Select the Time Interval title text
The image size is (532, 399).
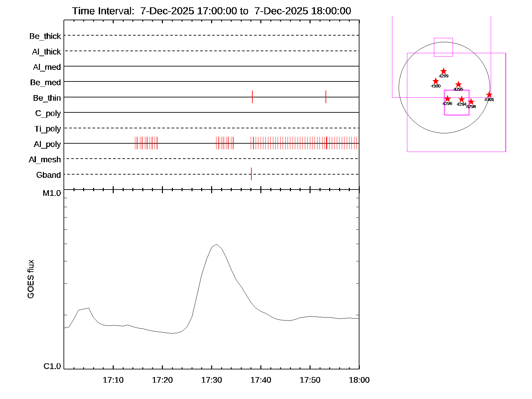coord(211,11)
